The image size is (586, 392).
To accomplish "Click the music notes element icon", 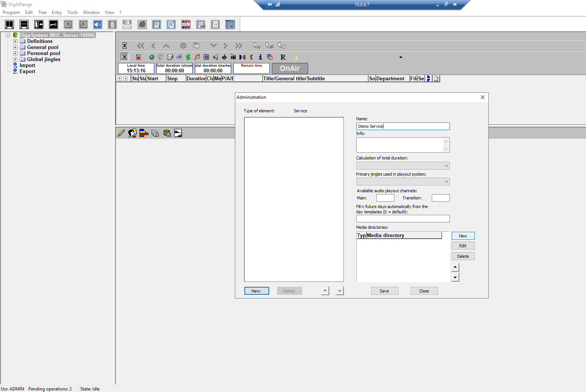I will pyautogui.click(x=197, y=57).
